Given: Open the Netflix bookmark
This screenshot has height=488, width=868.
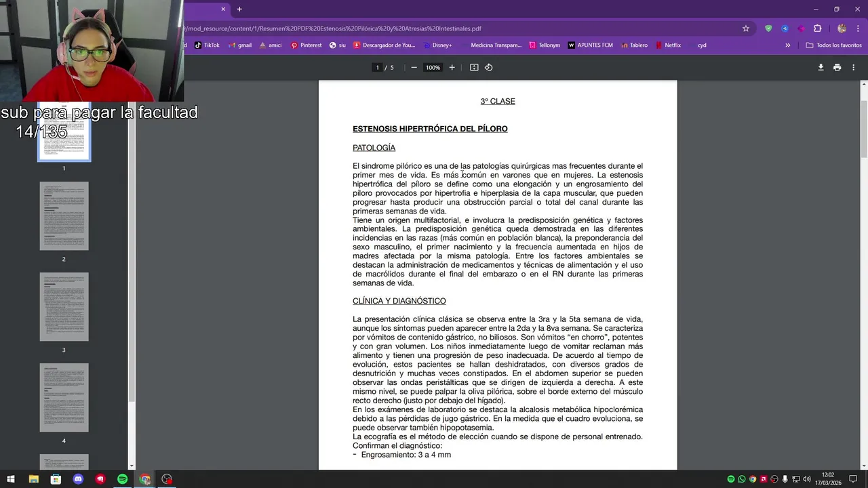Looking at the screenshot, I should coord(667,45).
